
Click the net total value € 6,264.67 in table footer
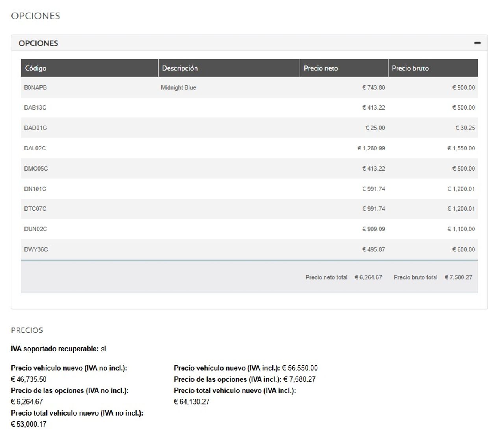[x=368, y=278]
